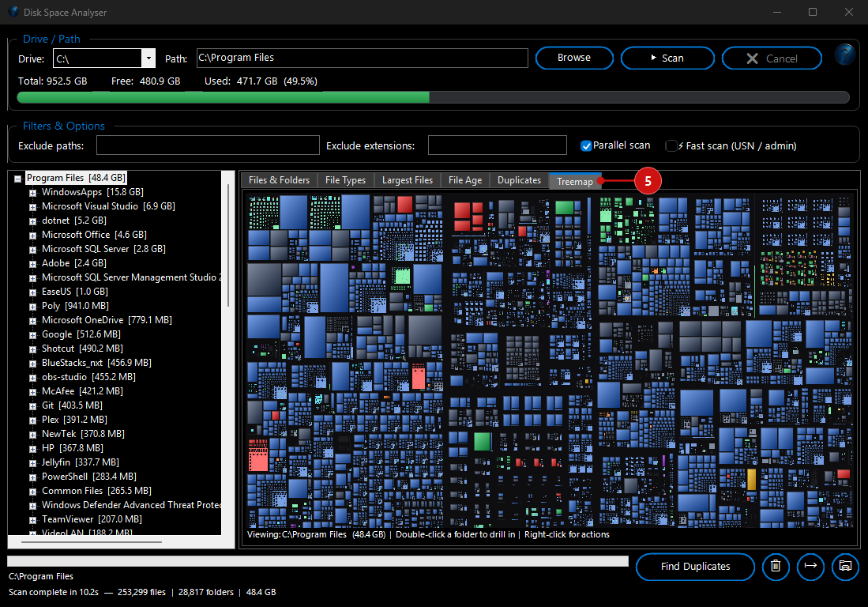
Task: Open the Drive dropdown arrow
Action: (x=148, y=58)
